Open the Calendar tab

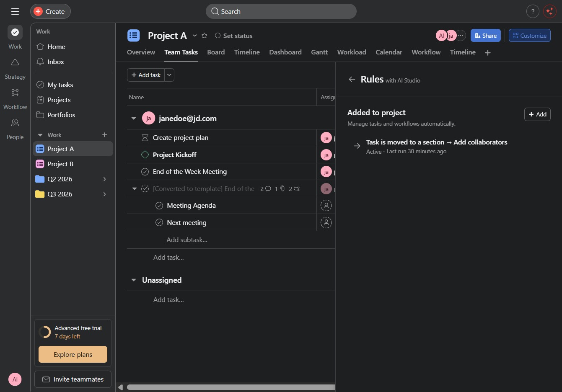click(x=389, y=52)
